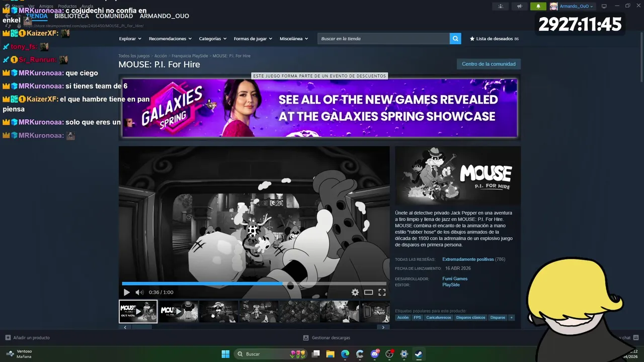Switch to the COMUNIDAD tab
Screen dimensions: 644x362
pyautogui.click(x=114, y=16)
